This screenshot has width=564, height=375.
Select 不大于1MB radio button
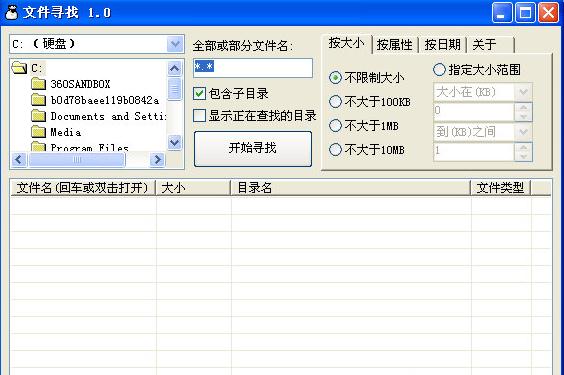[x=335, y=126]
